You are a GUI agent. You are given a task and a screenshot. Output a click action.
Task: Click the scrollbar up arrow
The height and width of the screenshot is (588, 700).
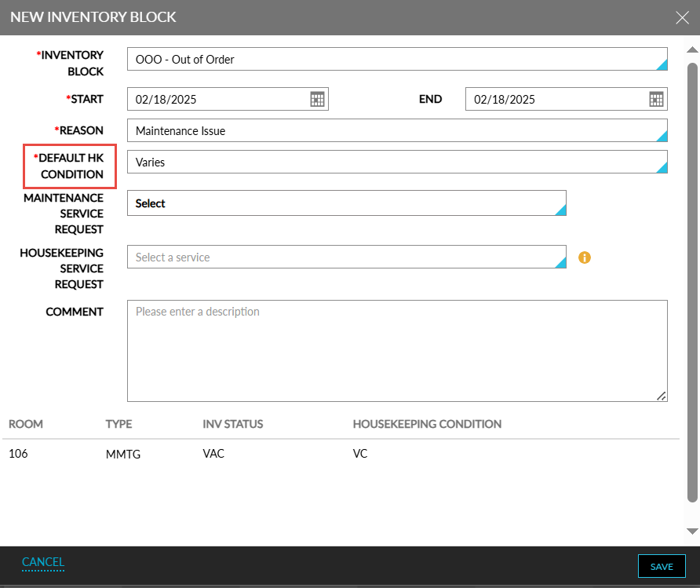[x=692, y=49]
